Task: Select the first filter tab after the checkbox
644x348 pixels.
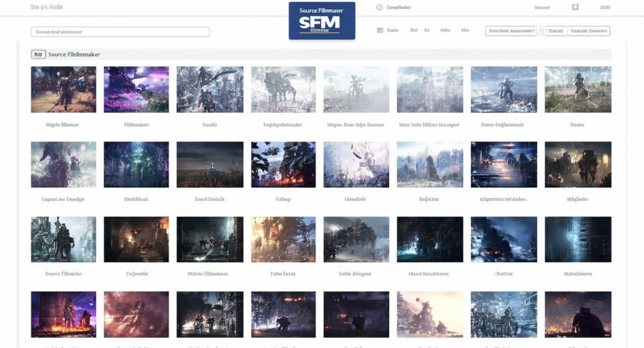Action: 393,30
